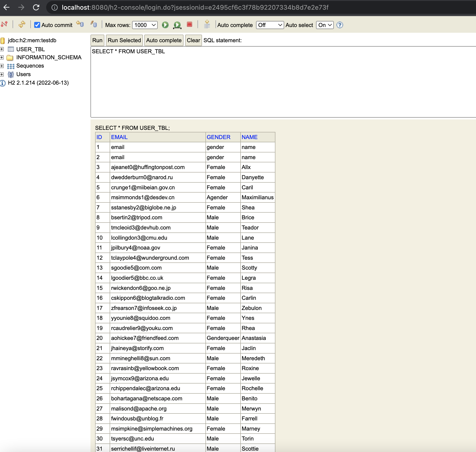Expand the USER_TBL tree node

click(x=2, y=49)
